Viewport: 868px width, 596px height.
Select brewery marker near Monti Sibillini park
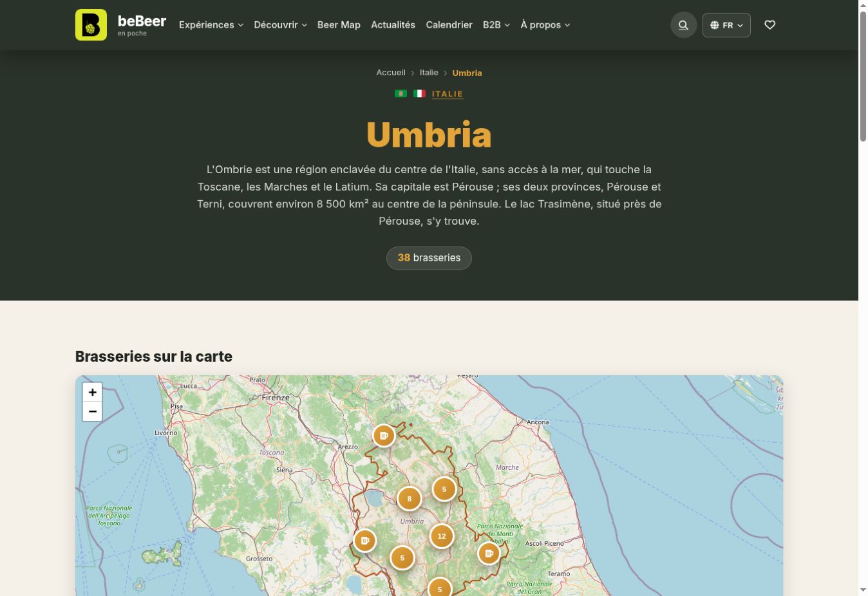489,553
